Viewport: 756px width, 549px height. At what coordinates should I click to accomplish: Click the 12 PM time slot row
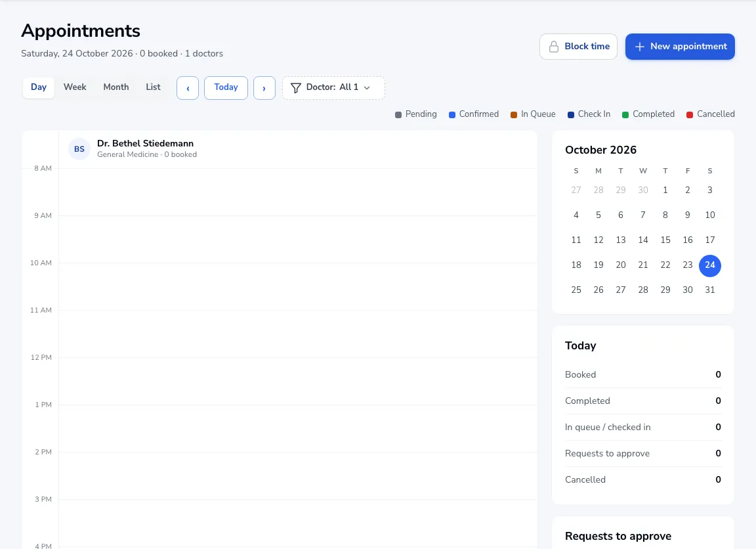pos(298,381)
